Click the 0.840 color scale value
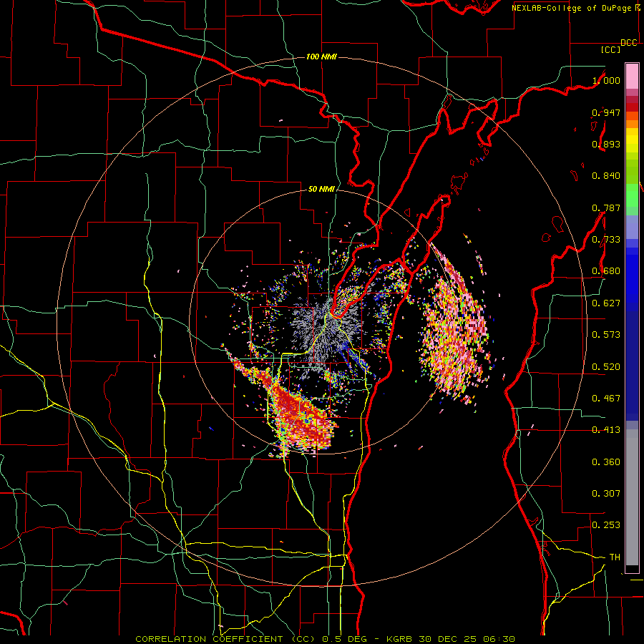Viewport: 644px width, 644px height. 606,176
